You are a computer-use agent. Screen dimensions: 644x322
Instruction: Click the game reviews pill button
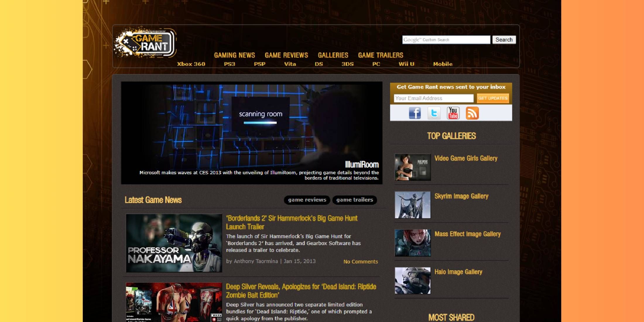pos(307,200)
